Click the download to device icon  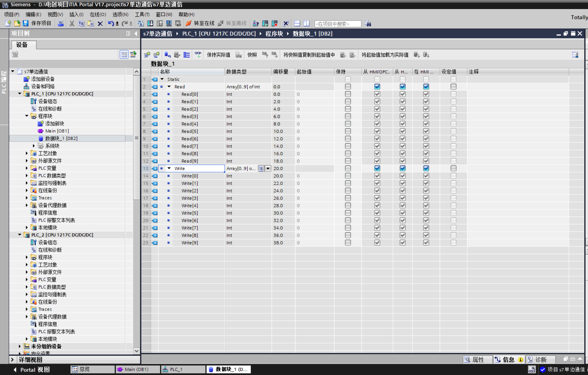(150, 23)
